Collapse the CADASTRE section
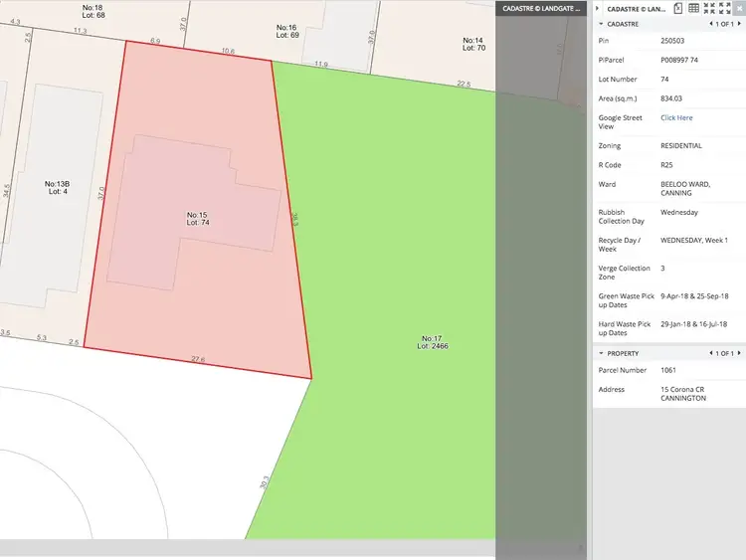This screenshot has width=746, height=560. (601, 24)
